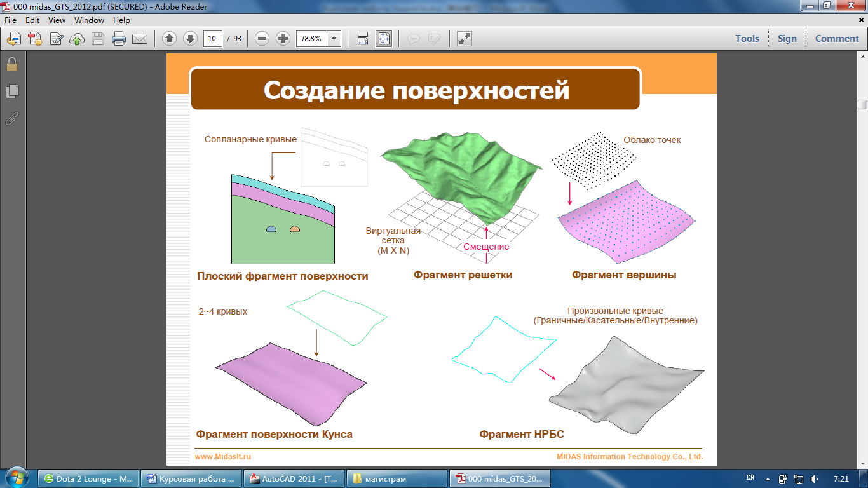
Task: Click the Print file icon
Action: coord(118,39)
